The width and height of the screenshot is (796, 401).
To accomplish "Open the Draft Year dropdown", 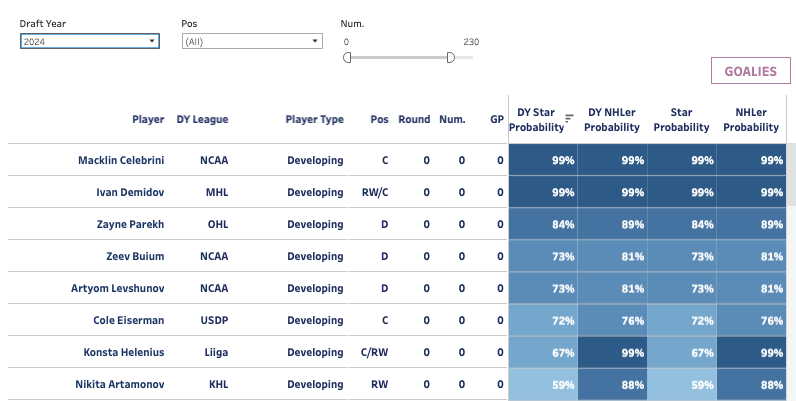I will pyautogui.click(x=89, y=41).
